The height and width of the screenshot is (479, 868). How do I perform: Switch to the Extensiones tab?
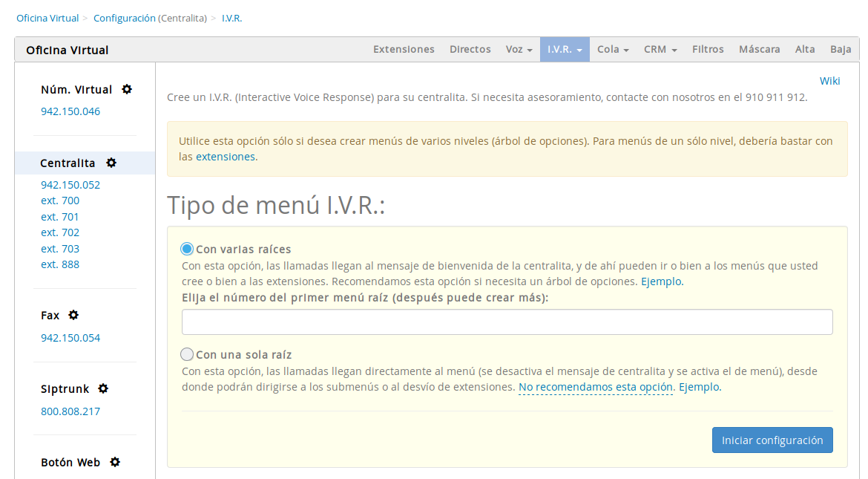click(404, 49)
